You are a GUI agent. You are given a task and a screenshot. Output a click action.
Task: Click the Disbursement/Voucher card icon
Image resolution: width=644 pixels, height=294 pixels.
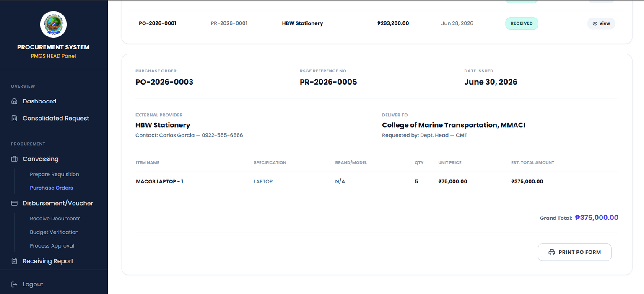tap(14, 203)
